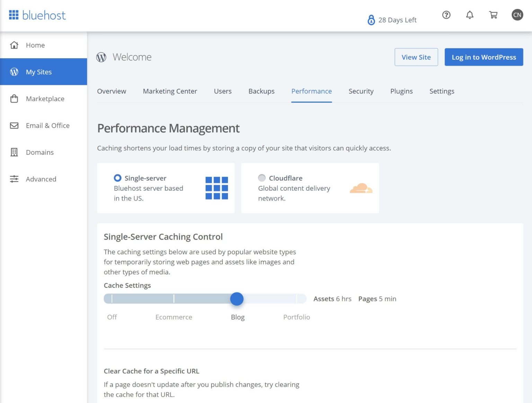The height and width of the screenshot is (403, 532).
Task: Enable Cloudflare content delivery network
Action: [262, 178]
